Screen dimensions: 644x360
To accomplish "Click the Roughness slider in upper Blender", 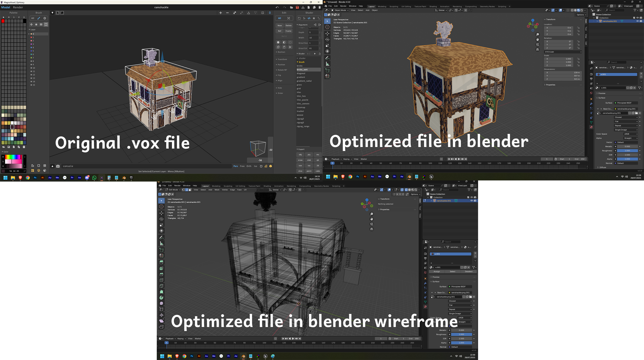I will tap(627, 151).
